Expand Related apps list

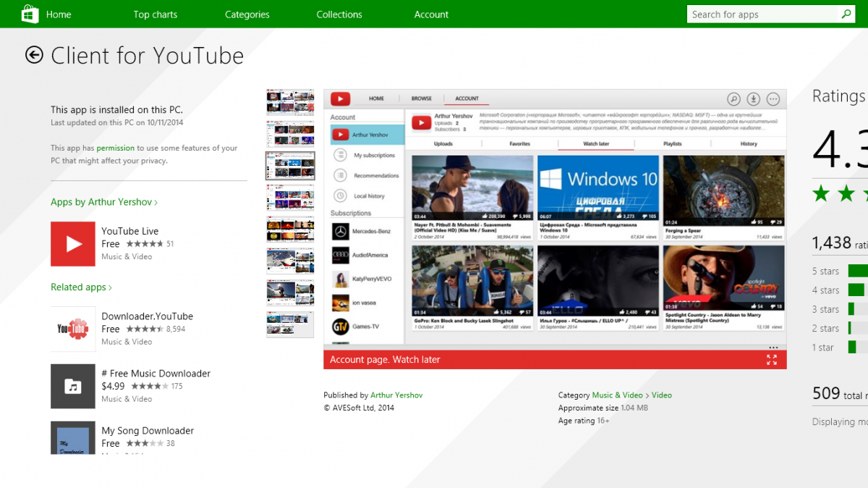81,287
